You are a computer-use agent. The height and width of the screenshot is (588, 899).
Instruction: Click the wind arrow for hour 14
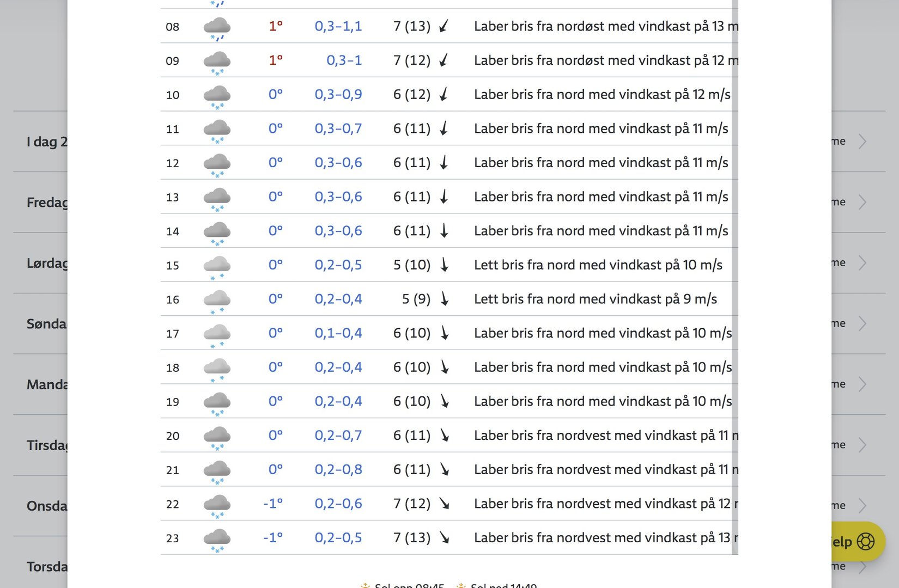tap(444, 231)
